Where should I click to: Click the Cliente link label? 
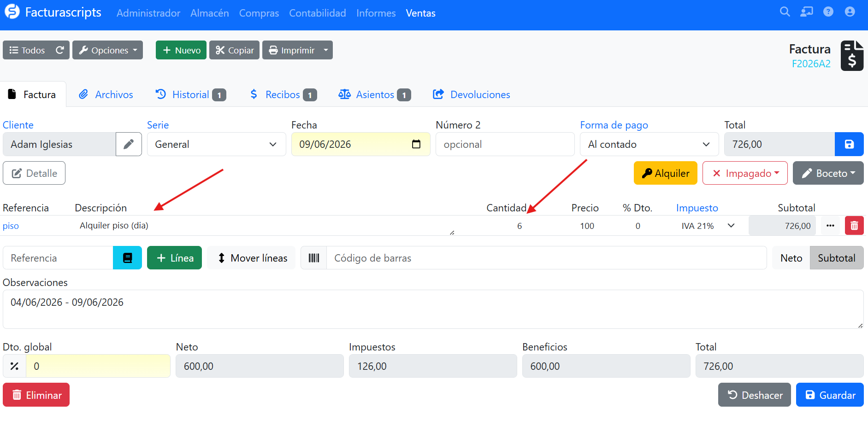point(18,125)
